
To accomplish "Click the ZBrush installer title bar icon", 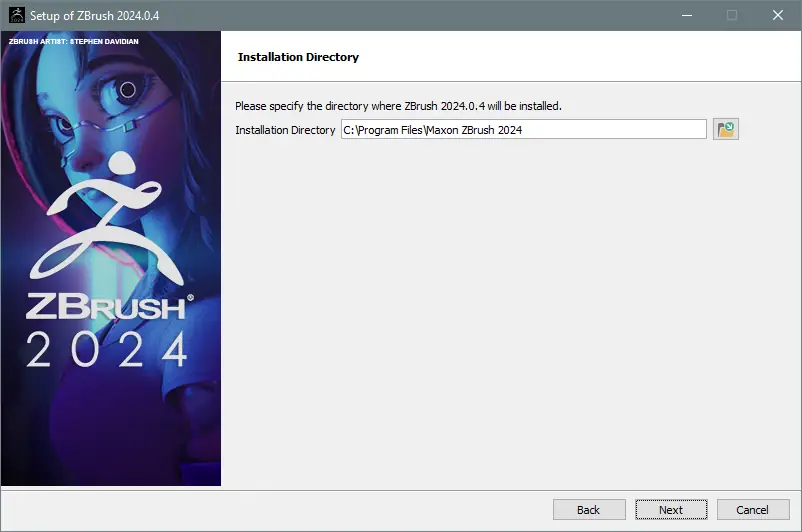I will click(x=17, y=15).
